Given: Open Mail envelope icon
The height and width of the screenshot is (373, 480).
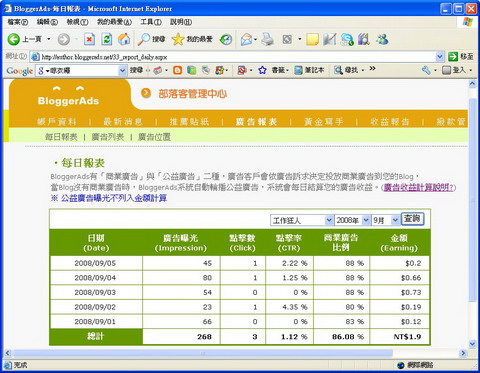Looking at the screenshot, I should 247,40.
